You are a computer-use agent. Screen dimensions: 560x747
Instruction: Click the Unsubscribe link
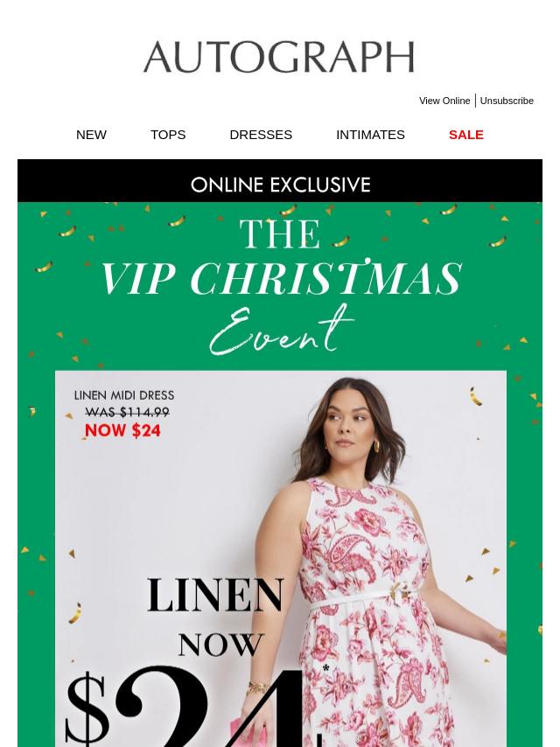coord(507,101)
